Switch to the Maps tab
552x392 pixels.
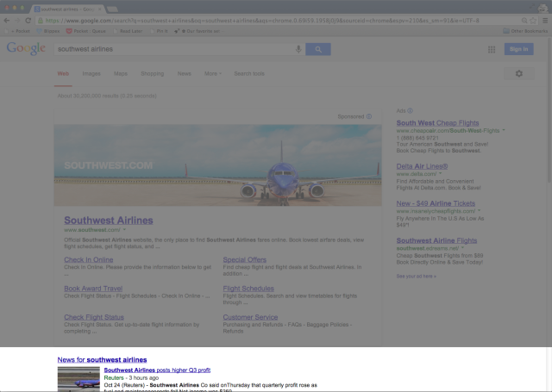click(121, 74)
